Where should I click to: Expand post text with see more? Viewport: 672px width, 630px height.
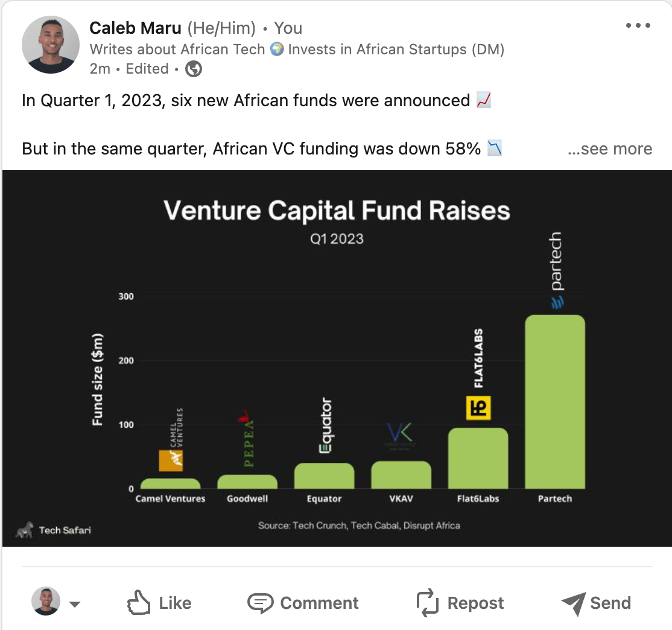tap(610, 149)
